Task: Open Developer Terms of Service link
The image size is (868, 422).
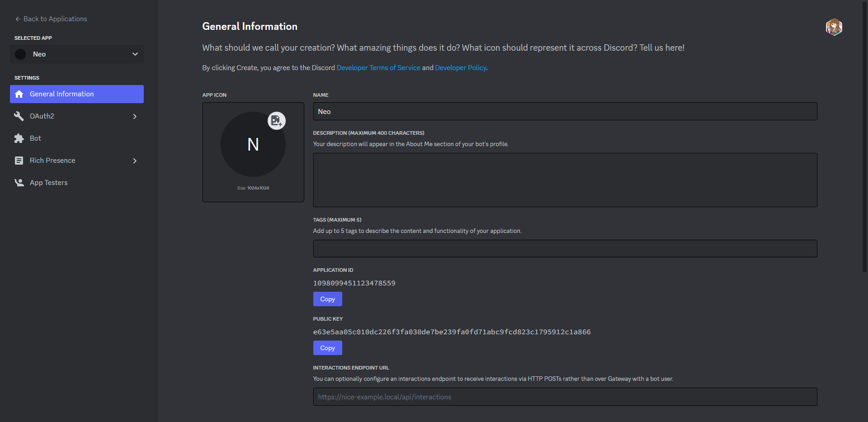Action: 378,68
